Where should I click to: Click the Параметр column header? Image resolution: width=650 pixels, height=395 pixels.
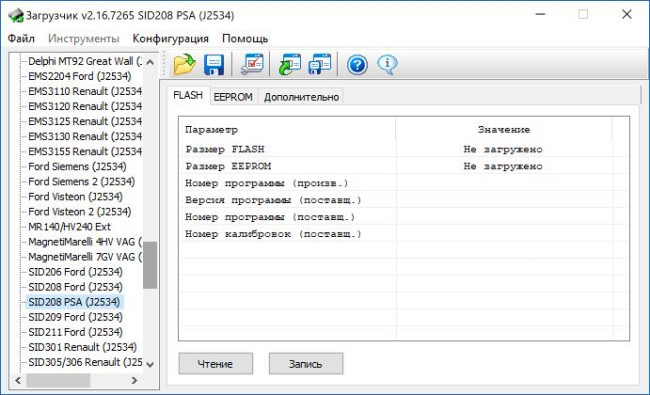point(211,130)
